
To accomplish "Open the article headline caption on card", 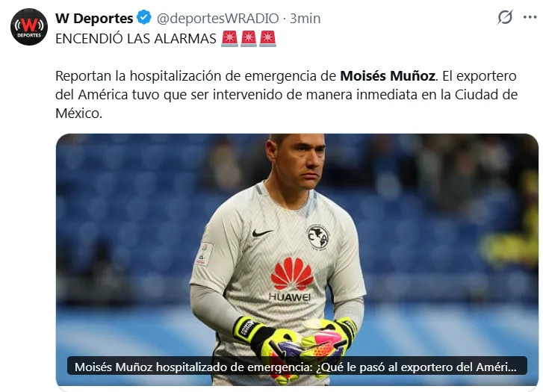I will click(297, 367).
